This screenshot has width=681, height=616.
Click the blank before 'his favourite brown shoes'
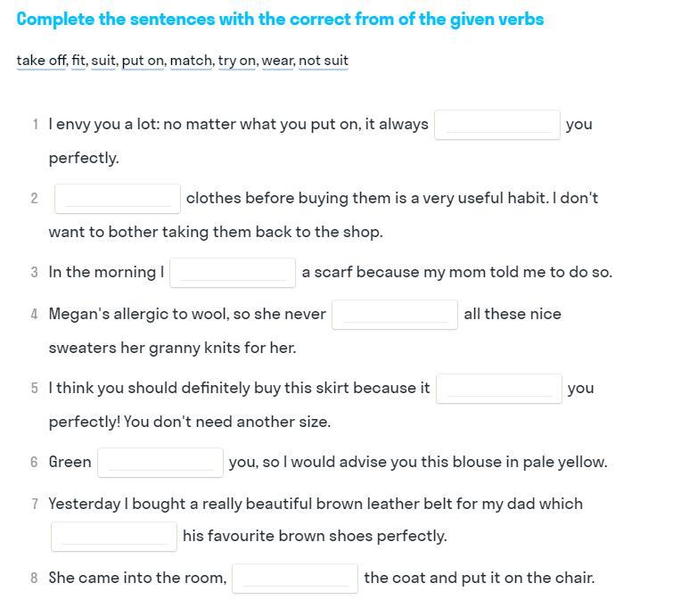[114, 537]
